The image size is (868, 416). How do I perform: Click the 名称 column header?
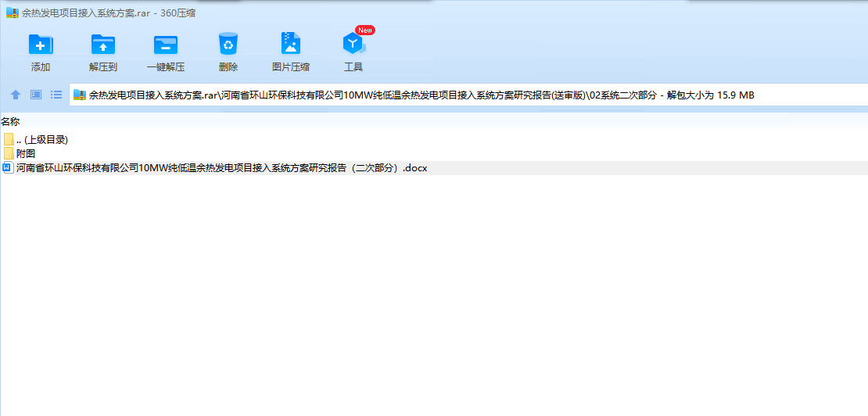click(x=10, y=121)
